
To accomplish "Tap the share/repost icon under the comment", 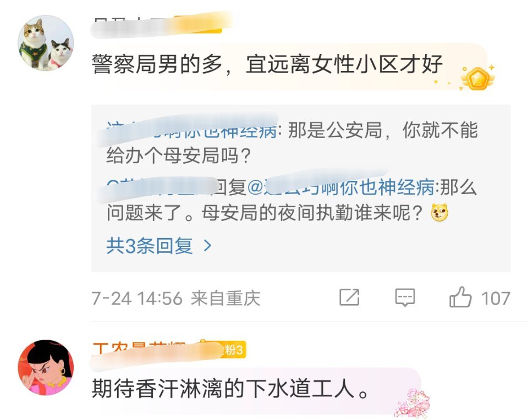I will [x=349, y=297].
